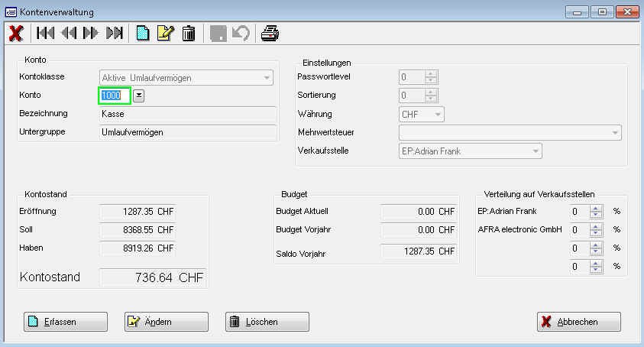
Task: Click the red X close toolbar icon
Action: tap(15, 33)
